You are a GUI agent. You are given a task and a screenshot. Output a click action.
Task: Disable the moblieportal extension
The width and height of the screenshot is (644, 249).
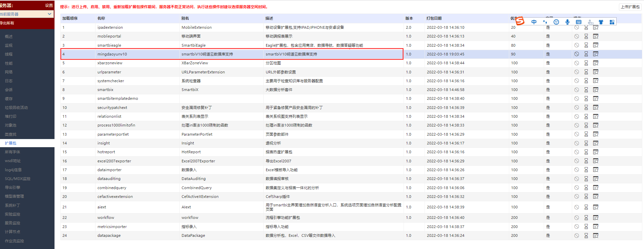(x=576, y=36)
